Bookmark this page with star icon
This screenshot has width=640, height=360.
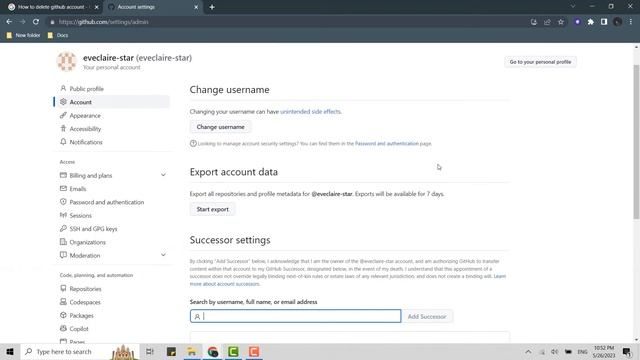pyautogui.click(x=561, y=22)
